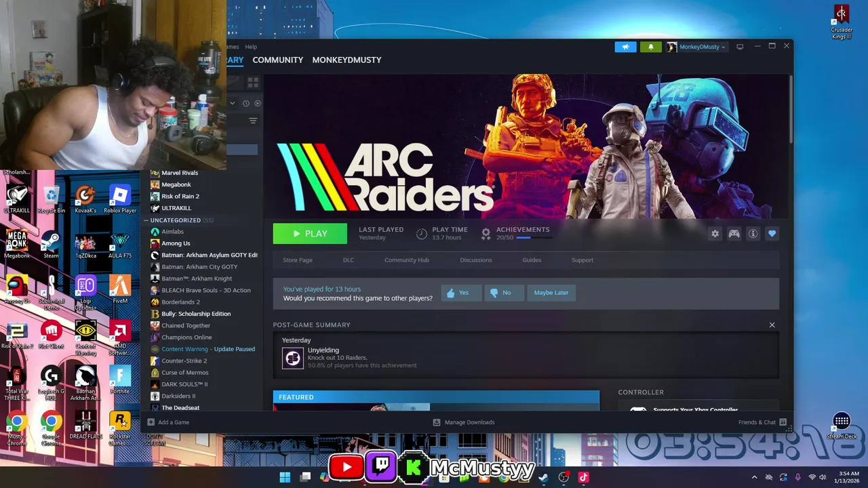Adjust volume via the taskbar speaker icon
The width and height of the screenshot is (868, 488).
pyautogui.click(x=823, y=477)
